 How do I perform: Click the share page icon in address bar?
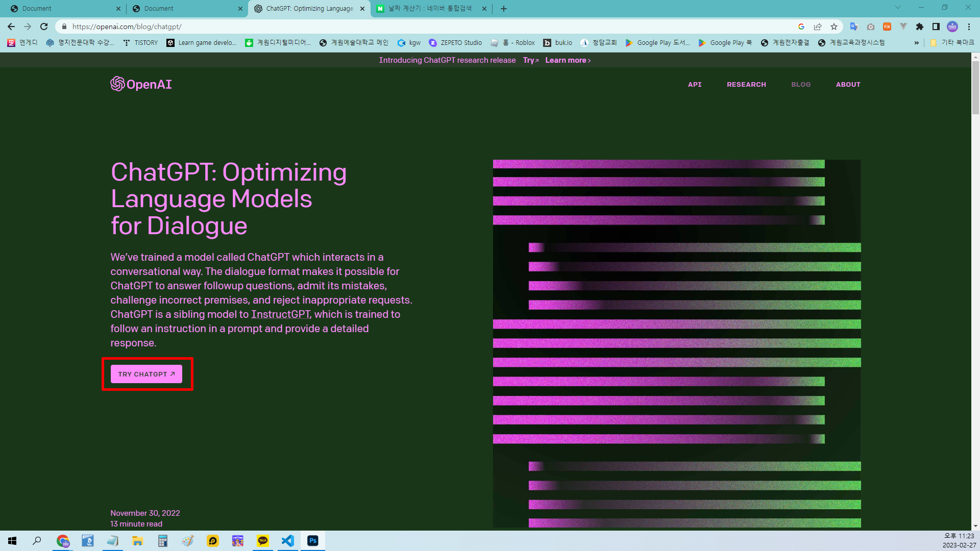[x=818, y=27]
